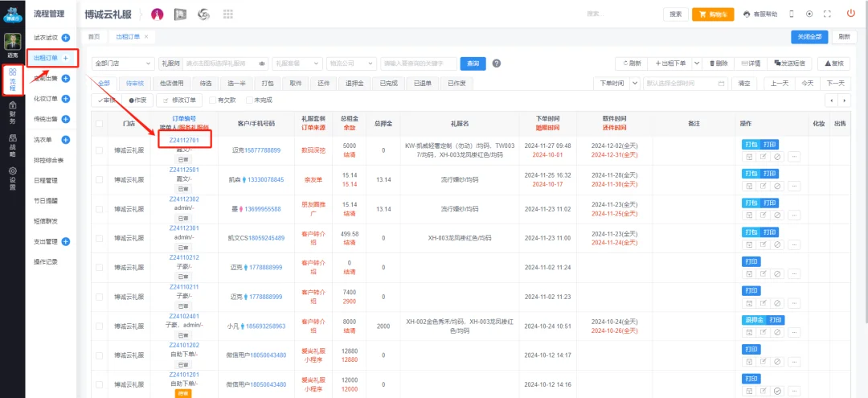The height and width of the screenshot is (398, 868).
Task: Click the plus icon beside 试衣试妆
Action: point(65,38)
